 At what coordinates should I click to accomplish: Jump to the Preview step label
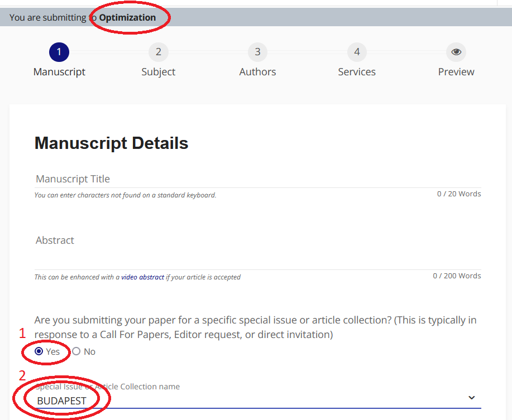[x=456, y=72]
